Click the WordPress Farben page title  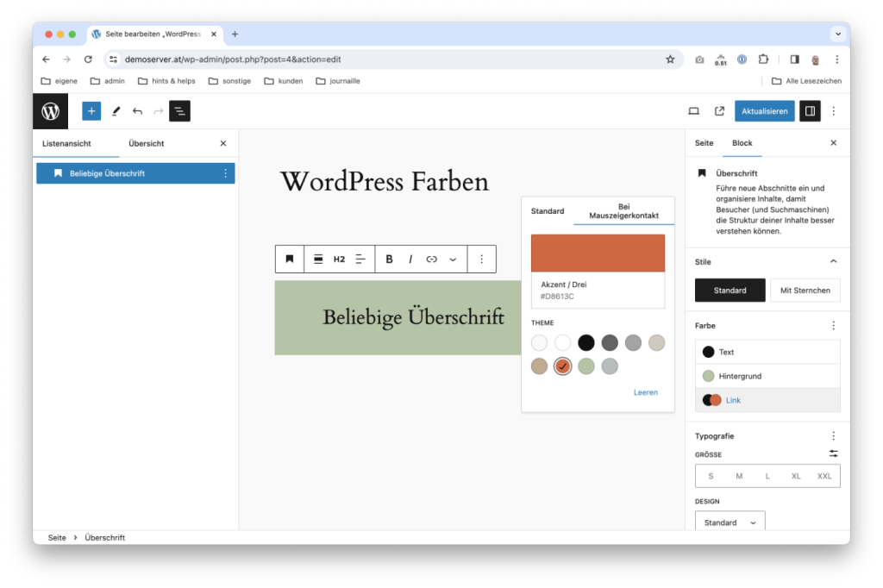[x=384, y=181]
